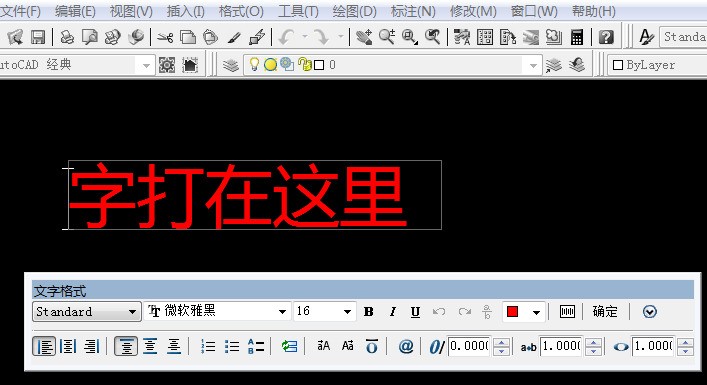The width and height of the screenshot is (707, 385).
Task: Click the Insert Field icon
Action: point(289,346)
